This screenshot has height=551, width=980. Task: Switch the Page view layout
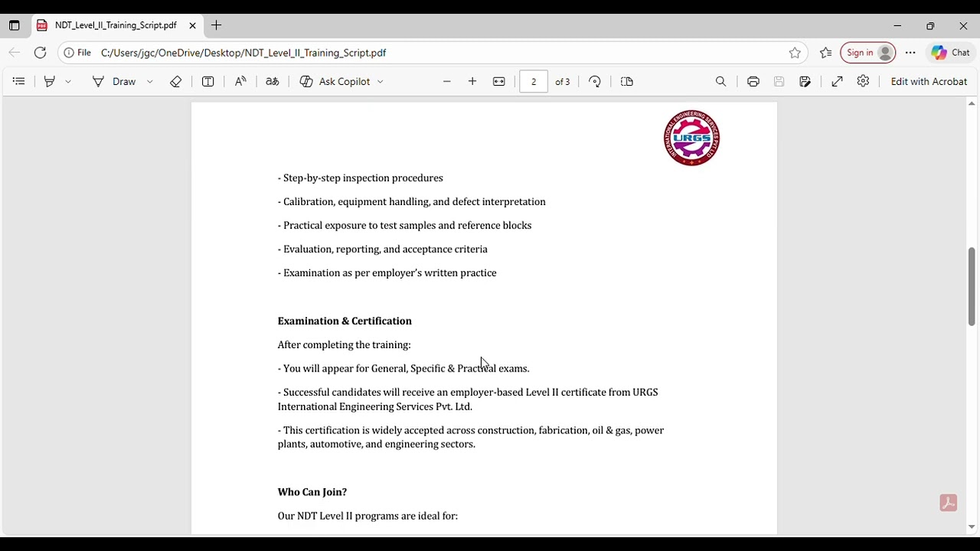click(x=627, y=81)
